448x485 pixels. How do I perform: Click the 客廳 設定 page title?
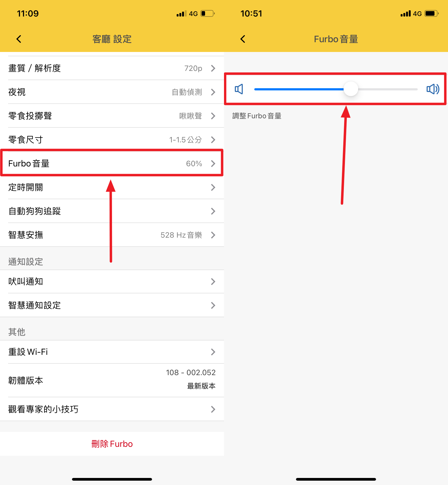(112, 39)
